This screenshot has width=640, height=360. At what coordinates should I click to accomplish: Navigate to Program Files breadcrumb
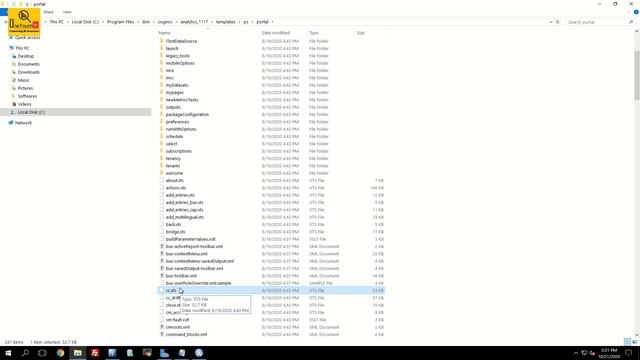click(x=120, y=22)
